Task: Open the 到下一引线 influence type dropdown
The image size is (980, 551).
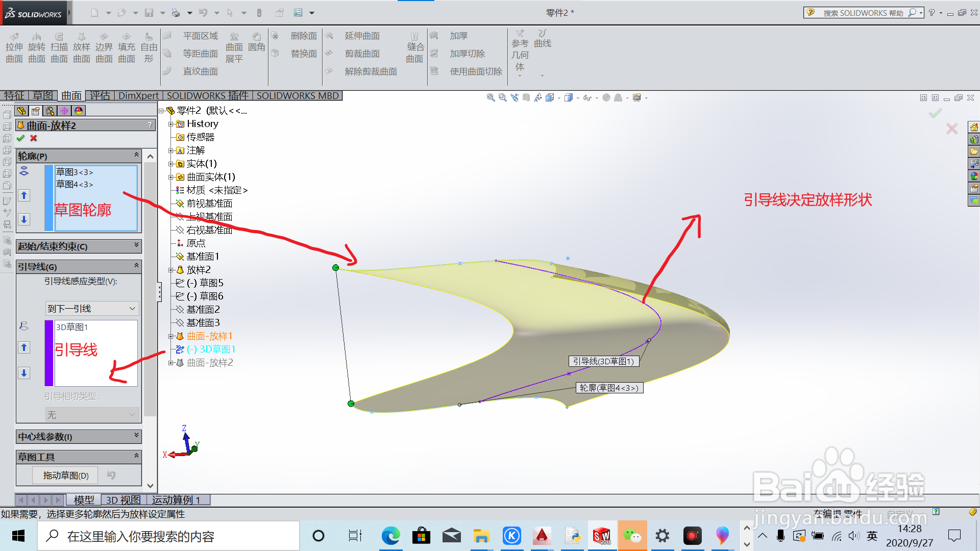Action: pos(92,308)
